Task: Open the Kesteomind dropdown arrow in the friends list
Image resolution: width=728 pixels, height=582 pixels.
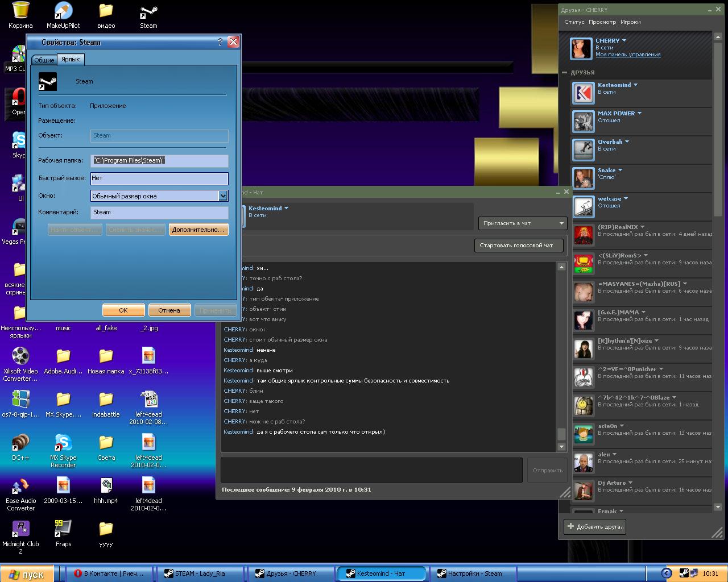Action: [636, 85]
